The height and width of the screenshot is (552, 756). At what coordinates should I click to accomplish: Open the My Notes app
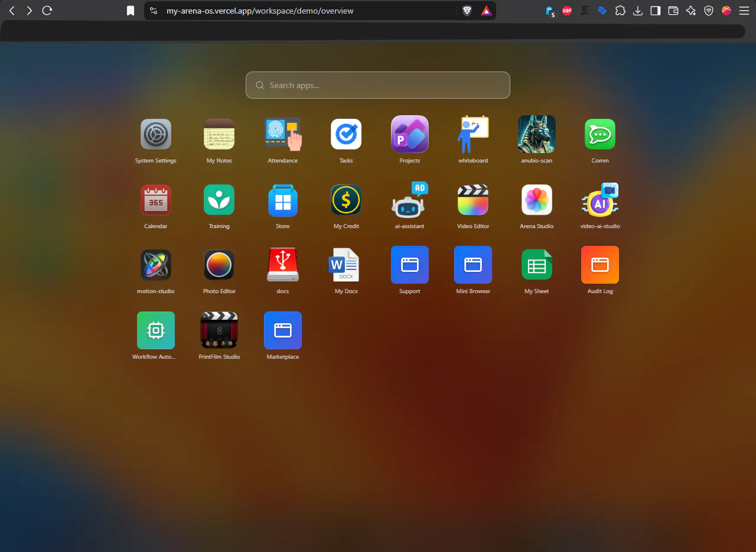coord(219,134)
